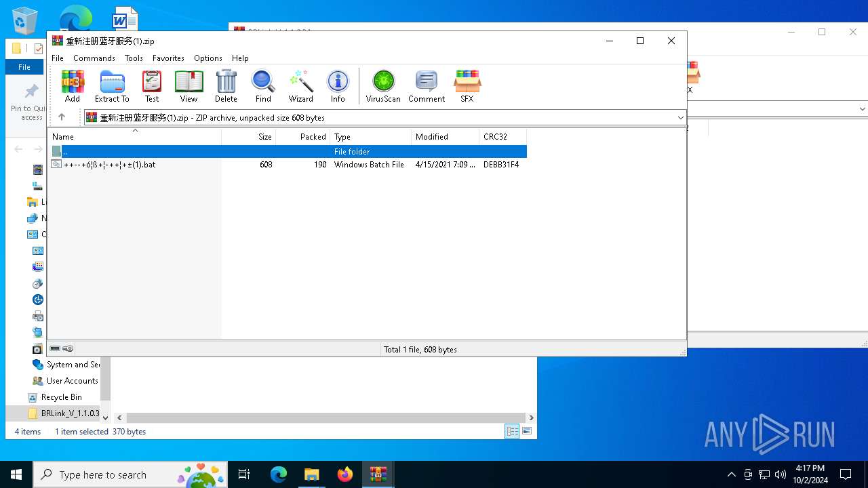
Task: Open the Tools menu
Action: pos(134,58)
